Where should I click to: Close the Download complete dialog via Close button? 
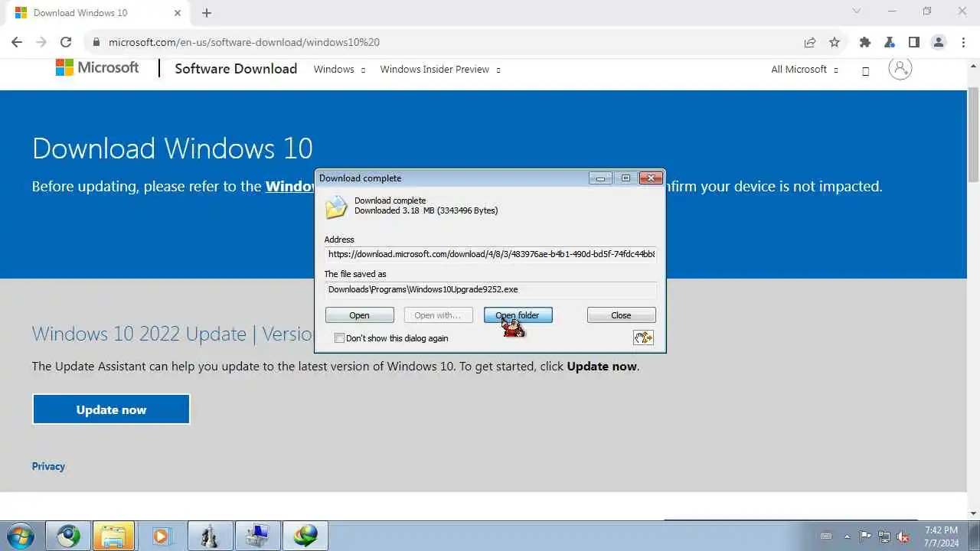622,315
